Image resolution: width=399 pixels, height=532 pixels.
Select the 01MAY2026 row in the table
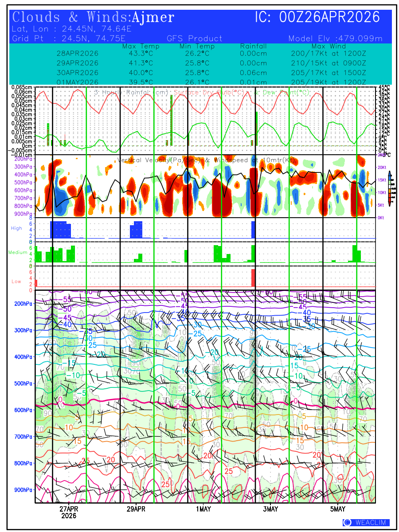click(78, 82)
